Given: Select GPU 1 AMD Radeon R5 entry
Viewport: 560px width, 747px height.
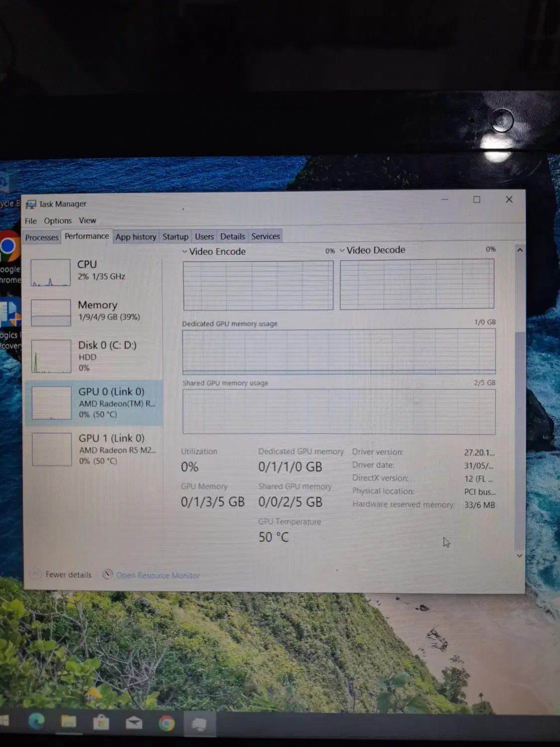Looking at the screenshot, I should (95, 449).
